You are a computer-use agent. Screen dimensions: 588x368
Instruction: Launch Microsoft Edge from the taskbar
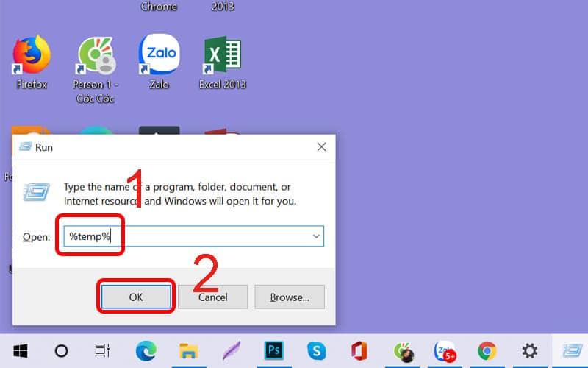(x=146, y=350)
